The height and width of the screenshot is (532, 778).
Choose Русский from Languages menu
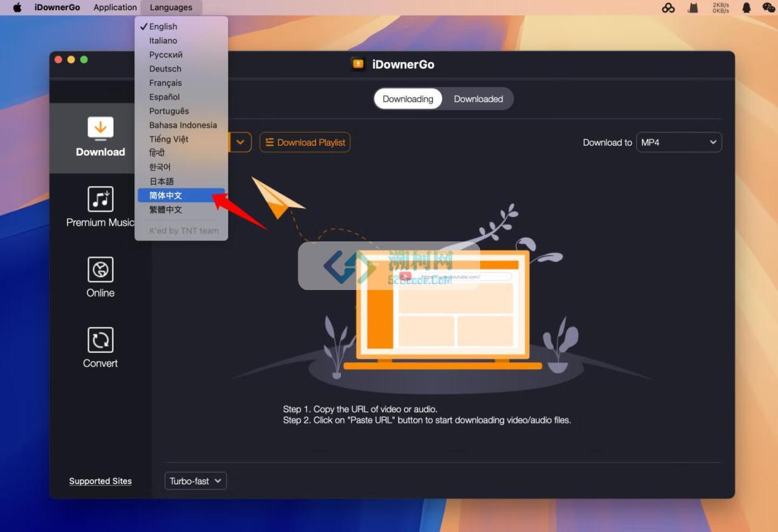point(181,55)
